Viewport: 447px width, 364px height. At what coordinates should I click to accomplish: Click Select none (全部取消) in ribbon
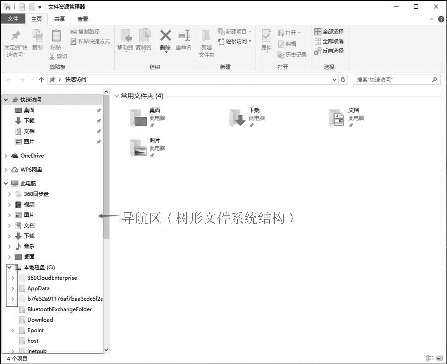click(x=329, y=41)
